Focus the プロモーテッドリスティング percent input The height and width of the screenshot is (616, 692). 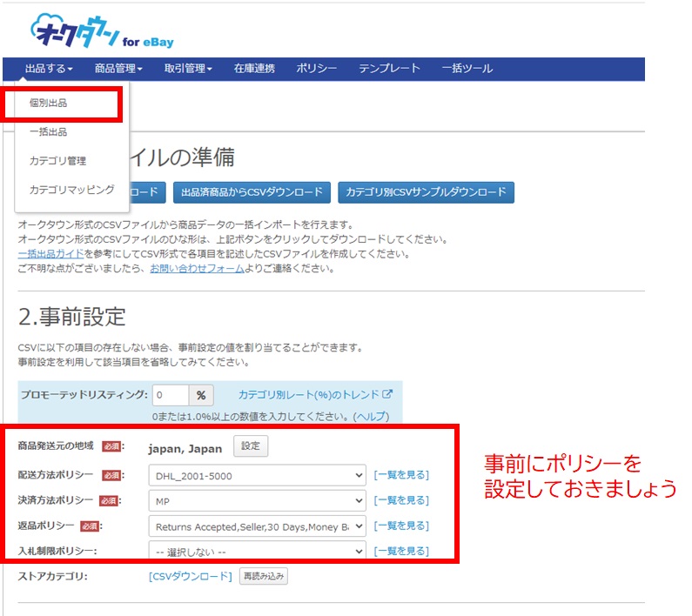(171, 395)
